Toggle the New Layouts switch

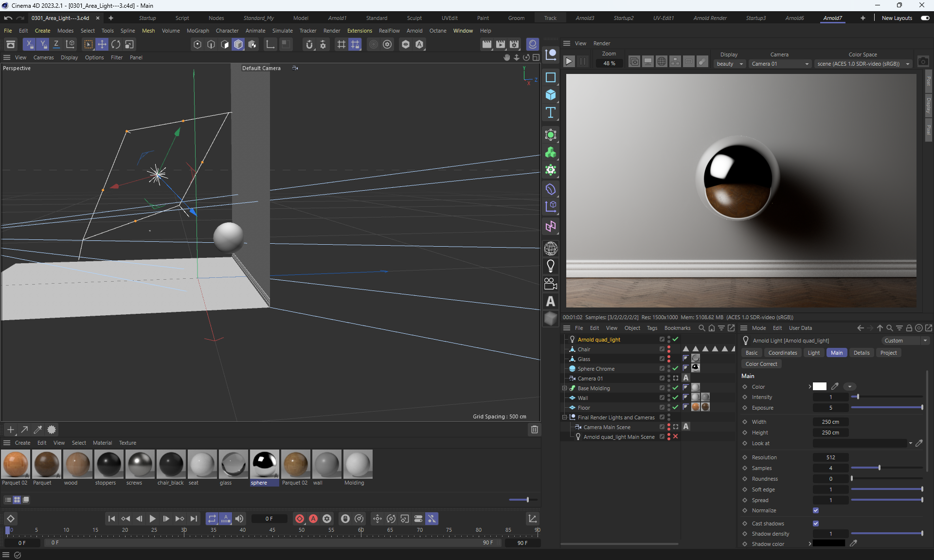(925, 18)
